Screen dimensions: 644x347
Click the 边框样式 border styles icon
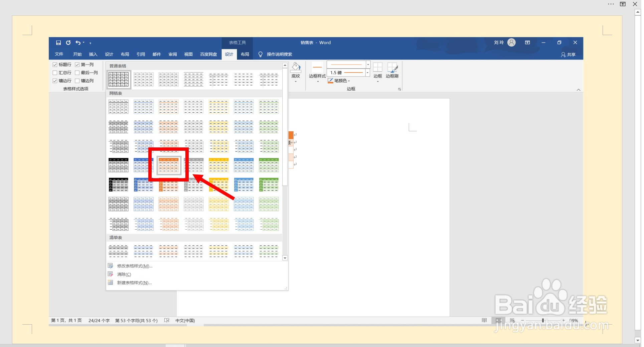tap(317, 68)
